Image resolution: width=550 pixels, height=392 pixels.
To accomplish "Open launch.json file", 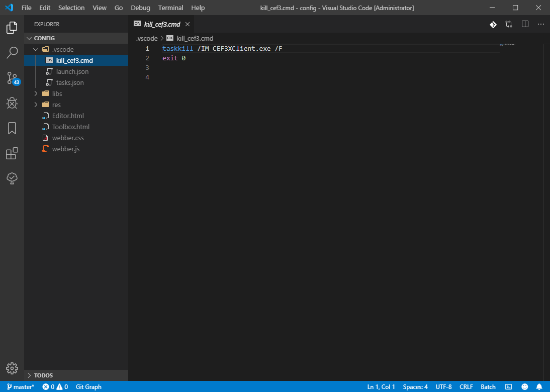I will (76, 71).
